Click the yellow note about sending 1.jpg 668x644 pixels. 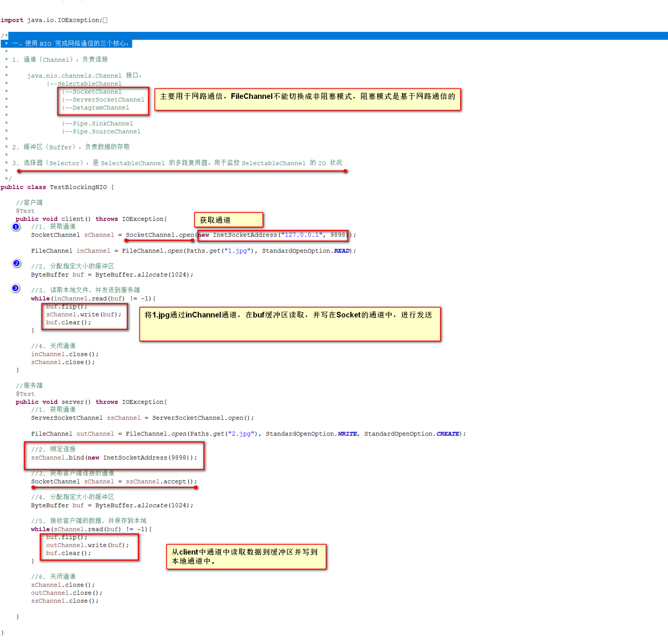290,324
